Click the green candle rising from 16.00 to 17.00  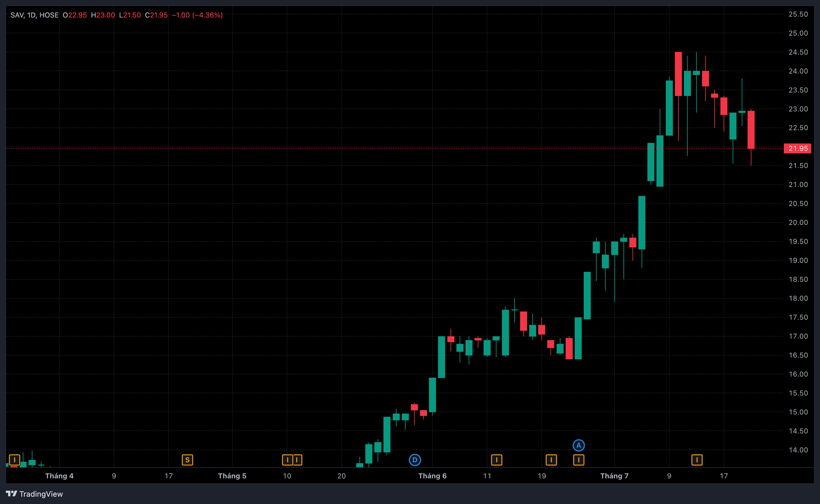[441, 357]
